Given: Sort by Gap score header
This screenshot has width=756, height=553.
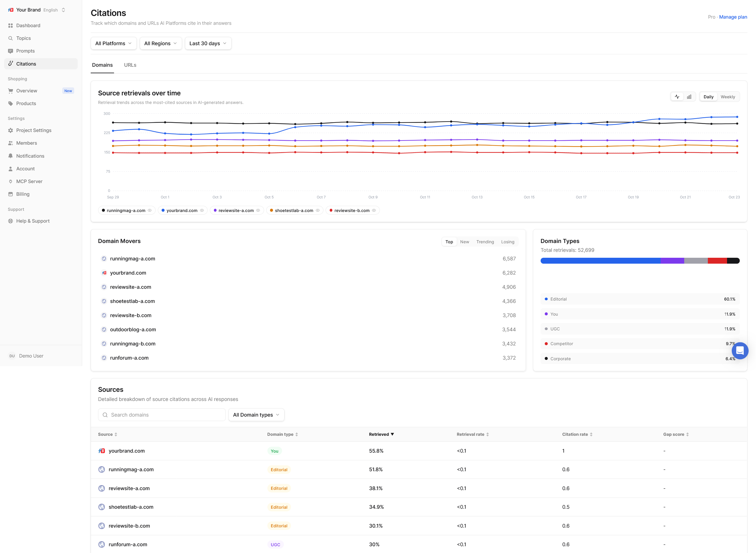Looking at the screenshot, I should coord(676,434).
